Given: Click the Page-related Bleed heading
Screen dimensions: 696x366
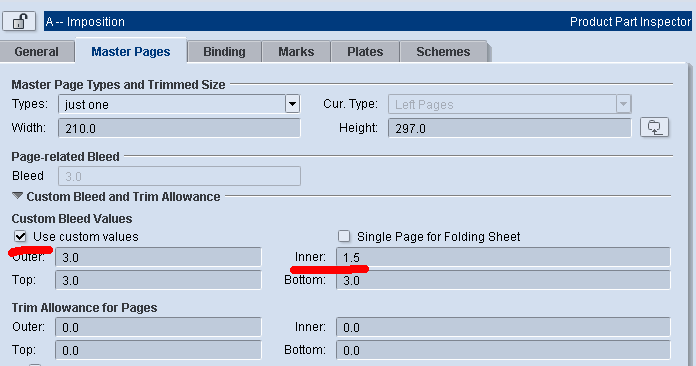Looking at the screenshot, I should coord(65,157).
